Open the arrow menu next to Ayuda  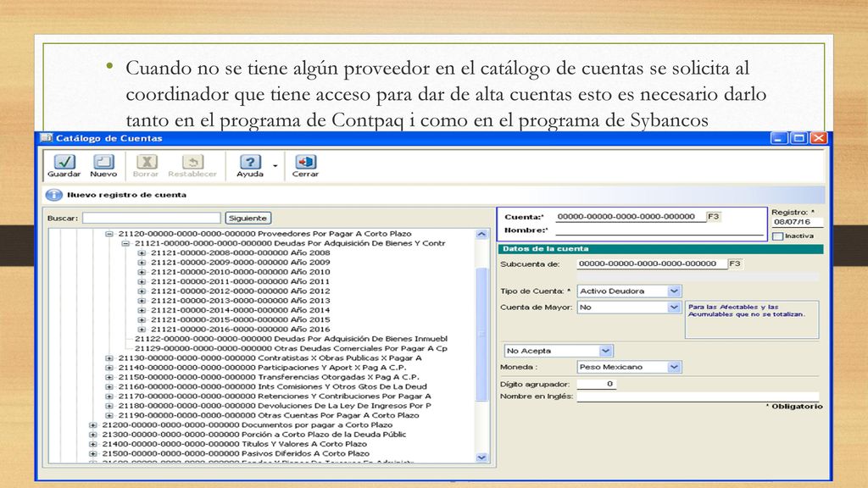click(x=275, y=165)
